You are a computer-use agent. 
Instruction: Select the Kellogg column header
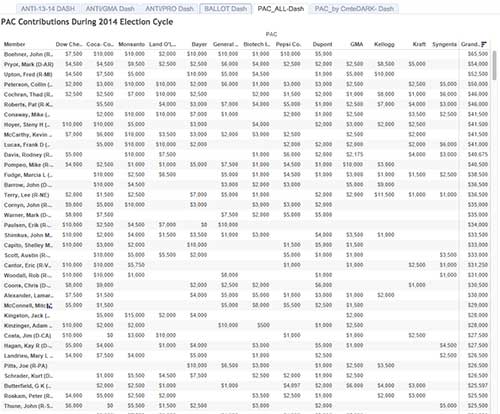(384, 44)
